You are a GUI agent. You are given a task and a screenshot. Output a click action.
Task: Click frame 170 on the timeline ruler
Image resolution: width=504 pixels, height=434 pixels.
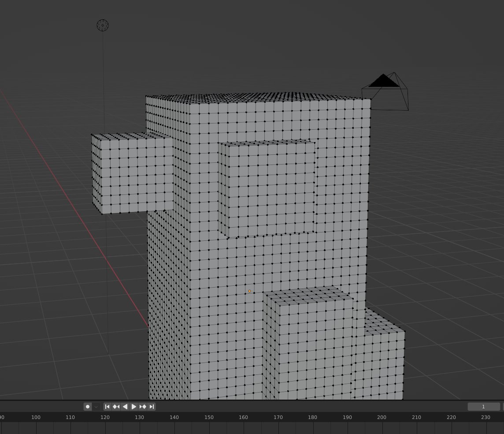coord(278,417)
